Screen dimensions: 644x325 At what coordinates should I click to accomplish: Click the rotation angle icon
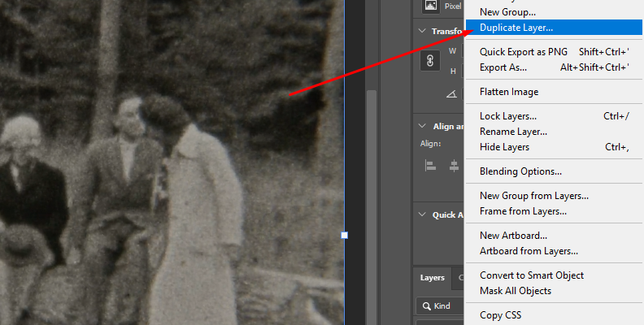(x=451, y=93)
